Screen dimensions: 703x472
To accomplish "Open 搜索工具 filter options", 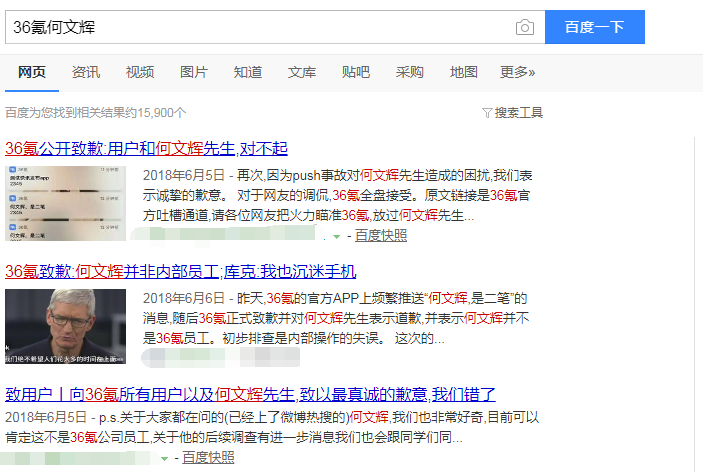I will (518, 113).
